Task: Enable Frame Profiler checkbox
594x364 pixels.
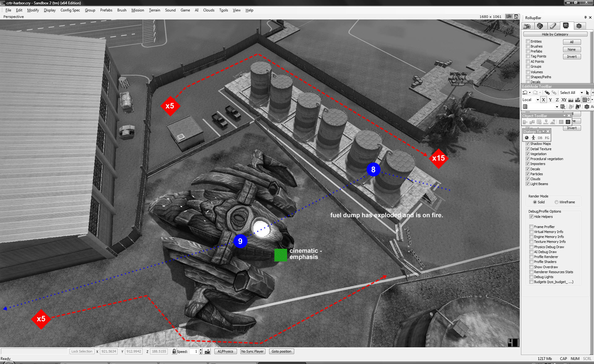Action: coord(531,226)
